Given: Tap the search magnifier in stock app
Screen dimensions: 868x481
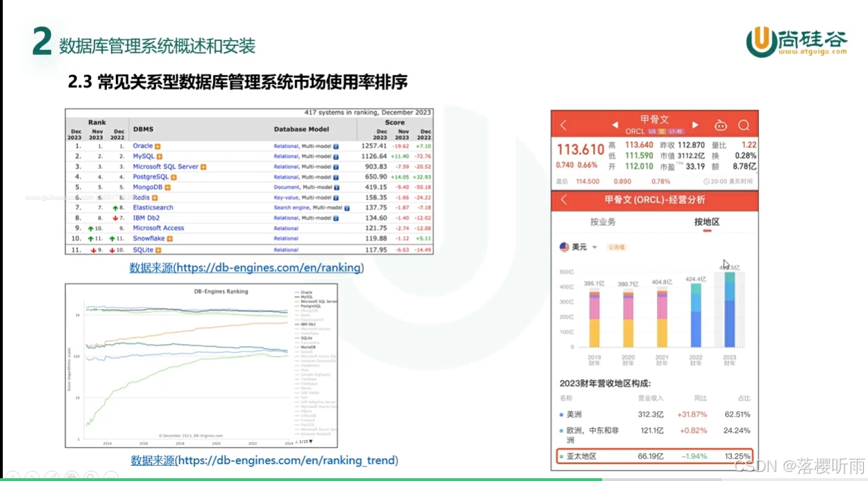Looking at the screenshot, I should tap(744, 125).
